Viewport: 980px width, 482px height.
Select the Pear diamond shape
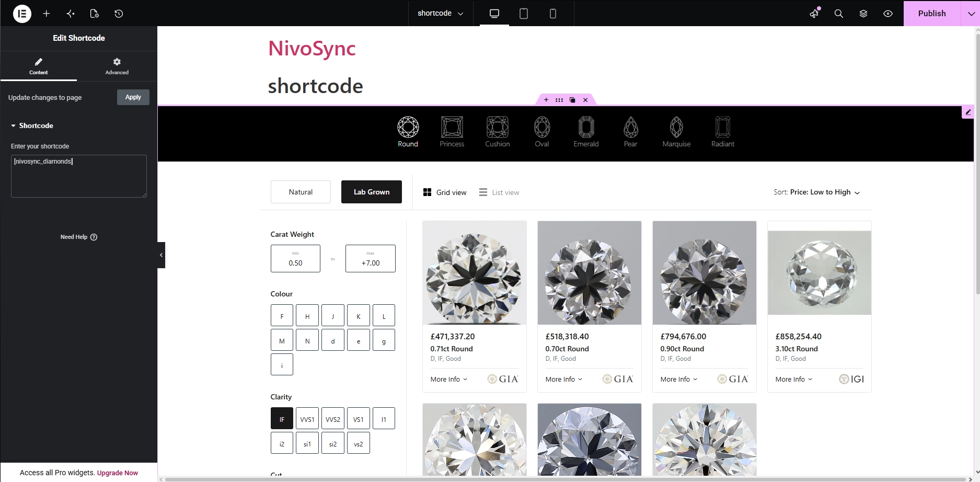click(x=631, y=132)
